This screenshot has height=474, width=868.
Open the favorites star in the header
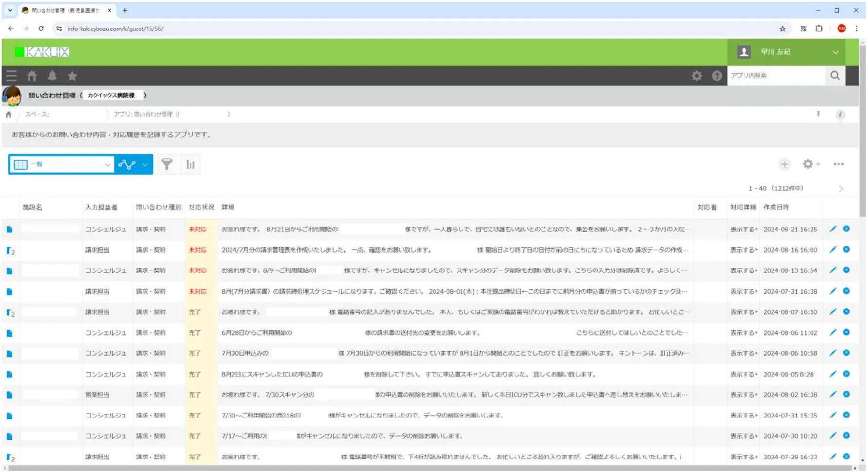(x=73, y=76)
